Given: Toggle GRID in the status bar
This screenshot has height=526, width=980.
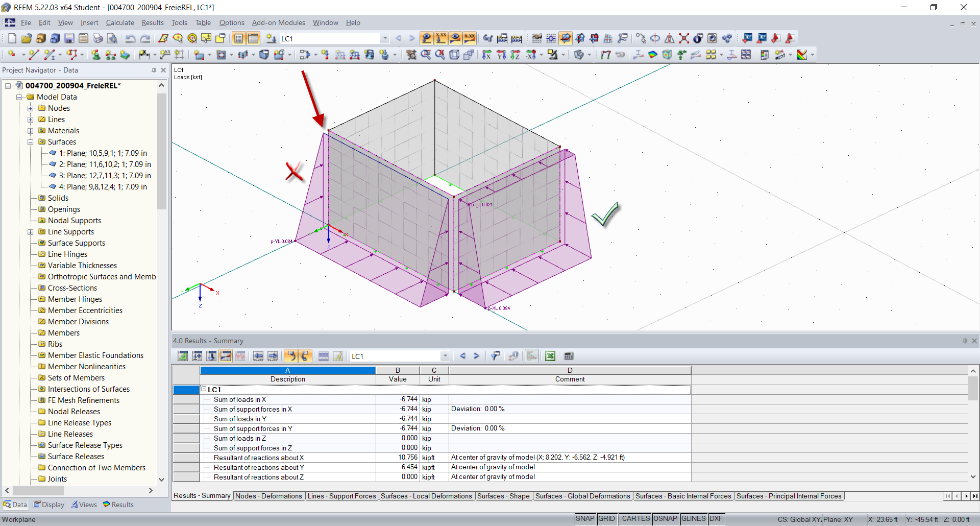Looking at the screenshot, I should click(x=606, y=519).
